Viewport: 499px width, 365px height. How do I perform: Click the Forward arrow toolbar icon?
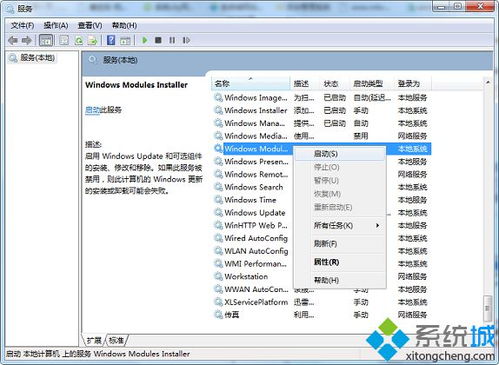coord(27,41)
